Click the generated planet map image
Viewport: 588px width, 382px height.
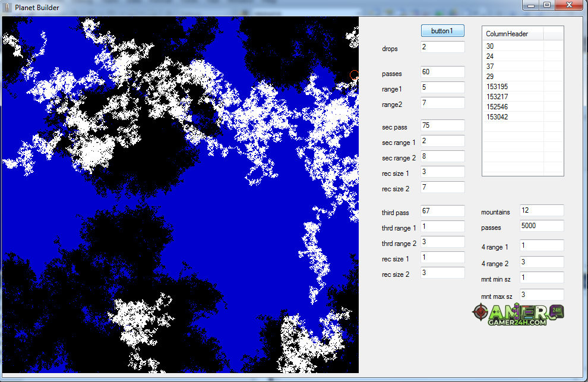(x=181, y=195)
